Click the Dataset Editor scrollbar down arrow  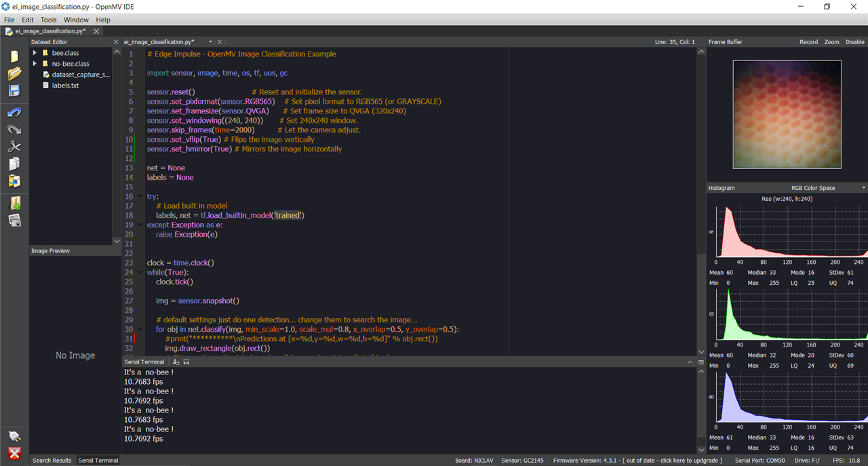(x=117, y=241)
